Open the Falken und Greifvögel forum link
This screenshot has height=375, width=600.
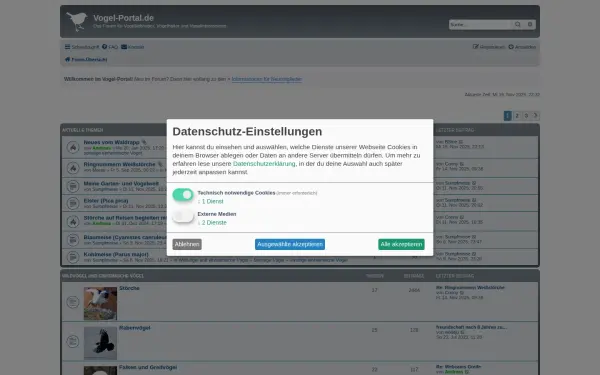pos(148,367)
